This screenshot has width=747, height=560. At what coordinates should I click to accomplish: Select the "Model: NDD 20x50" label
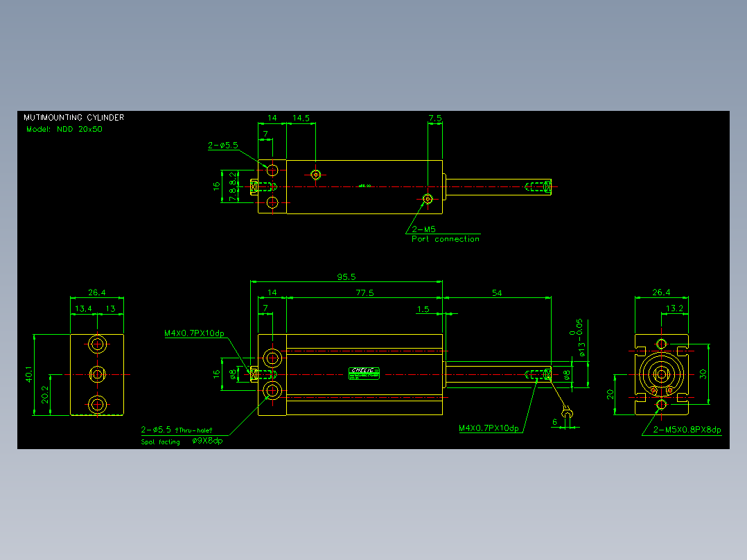coord(64,129)
